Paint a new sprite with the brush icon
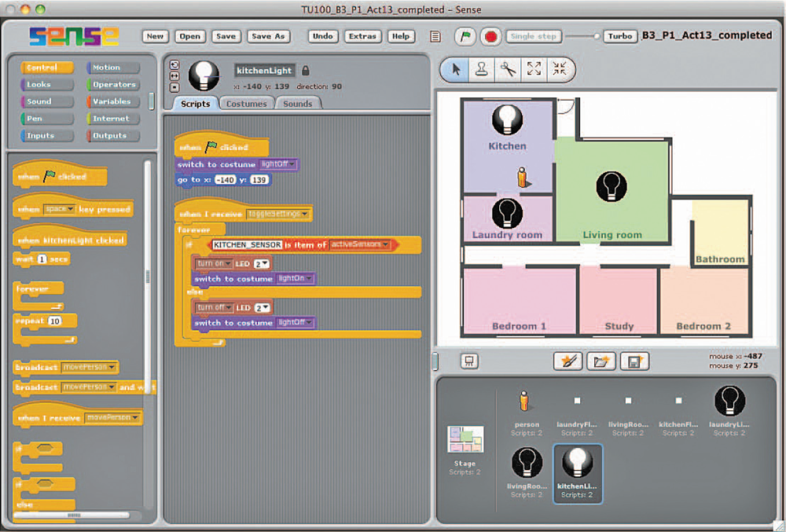 pos(568,361)
